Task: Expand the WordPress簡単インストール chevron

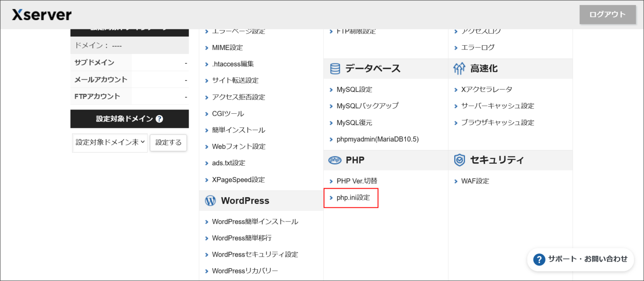Action: pos(206,221)
